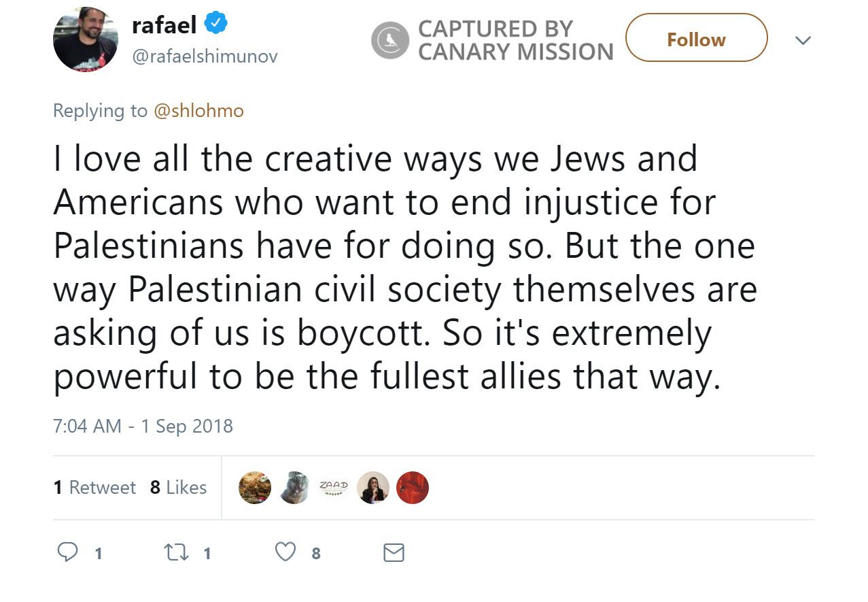The width and height of the screenshot is (868, 602).
Task: Expand the tweet options chevron
Action: [x=803, y=40]
